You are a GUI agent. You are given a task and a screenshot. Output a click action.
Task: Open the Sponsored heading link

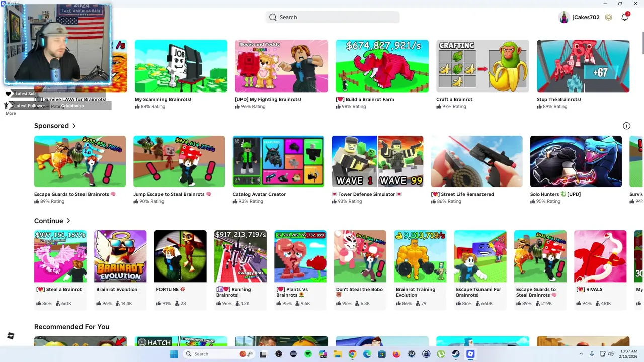tap(51, 126)
